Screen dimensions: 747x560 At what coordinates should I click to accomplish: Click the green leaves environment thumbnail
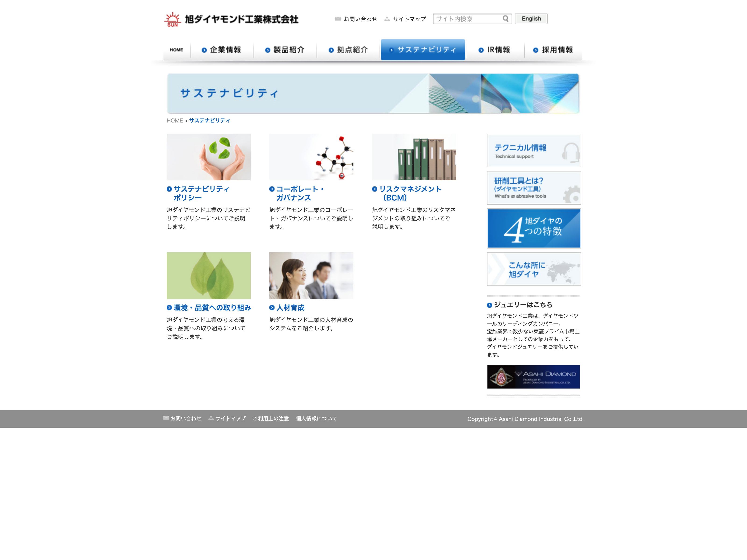point(208,275)
